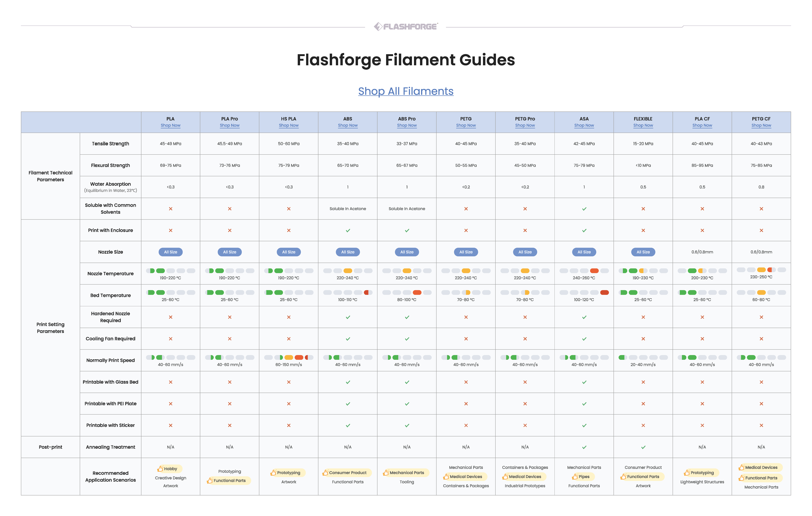812x516 pixels.
Task: Click the ASA soluble solvents checkmark
Action: tap(584, 209)
